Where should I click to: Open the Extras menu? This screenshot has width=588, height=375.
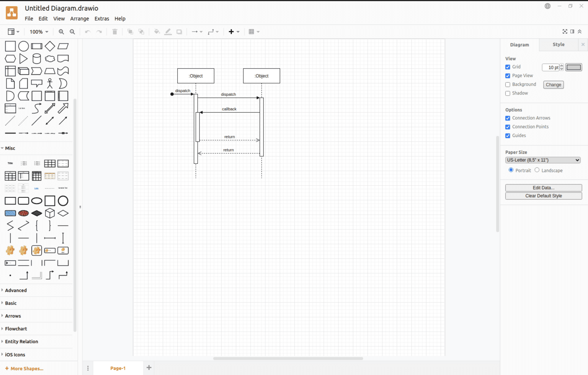coord(101,18)
